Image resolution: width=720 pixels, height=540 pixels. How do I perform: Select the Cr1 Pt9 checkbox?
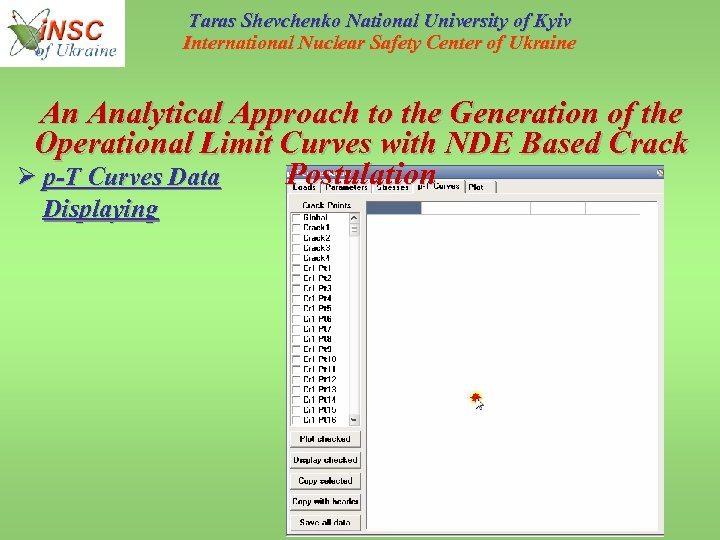point(297,349)
